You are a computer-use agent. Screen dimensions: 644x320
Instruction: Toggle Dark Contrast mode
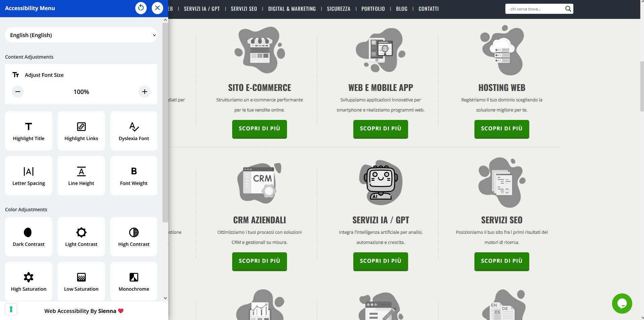click(x=29, y=236)
